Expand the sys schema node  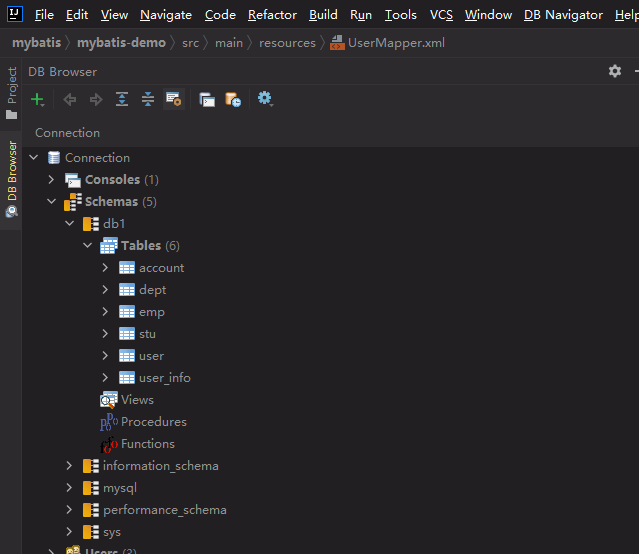point(69,532)
